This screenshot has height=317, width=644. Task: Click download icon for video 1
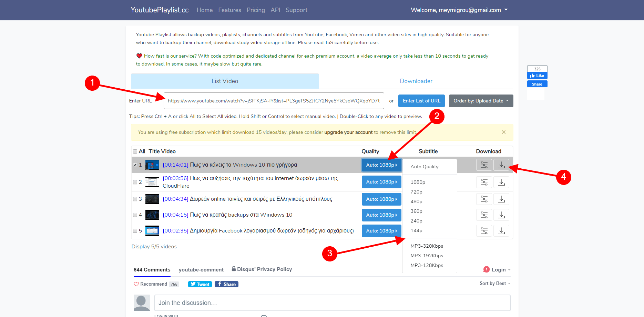pyautogui.click(x=501, y=165)
